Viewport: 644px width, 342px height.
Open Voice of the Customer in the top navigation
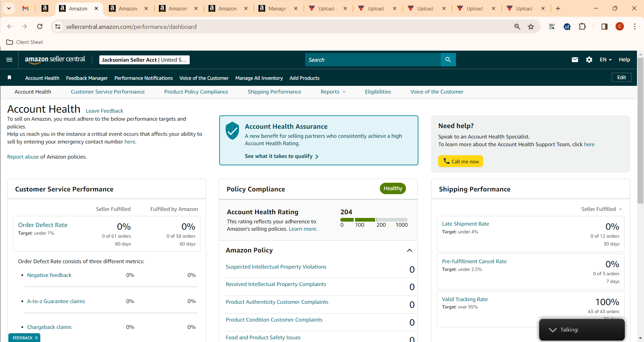tap(204, 78)
